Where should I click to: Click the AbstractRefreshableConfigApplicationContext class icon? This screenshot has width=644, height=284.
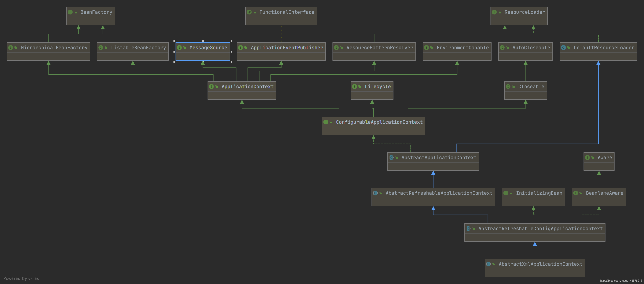468,229
